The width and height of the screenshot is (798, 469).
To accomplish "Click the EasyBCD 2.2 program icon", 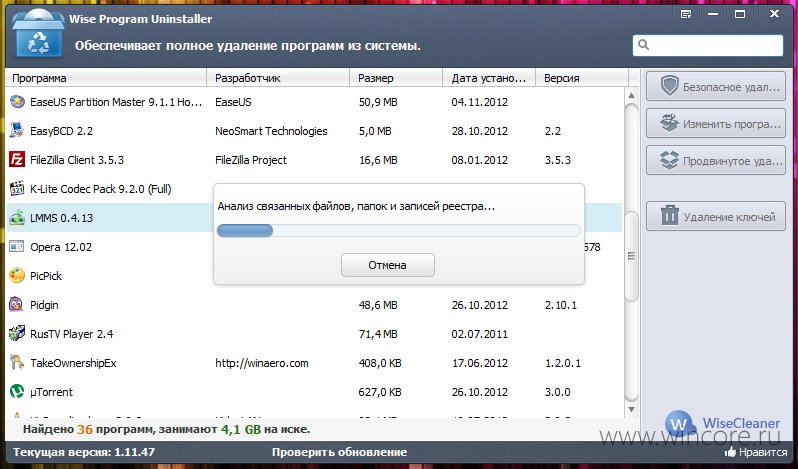I will pos(17,131).
